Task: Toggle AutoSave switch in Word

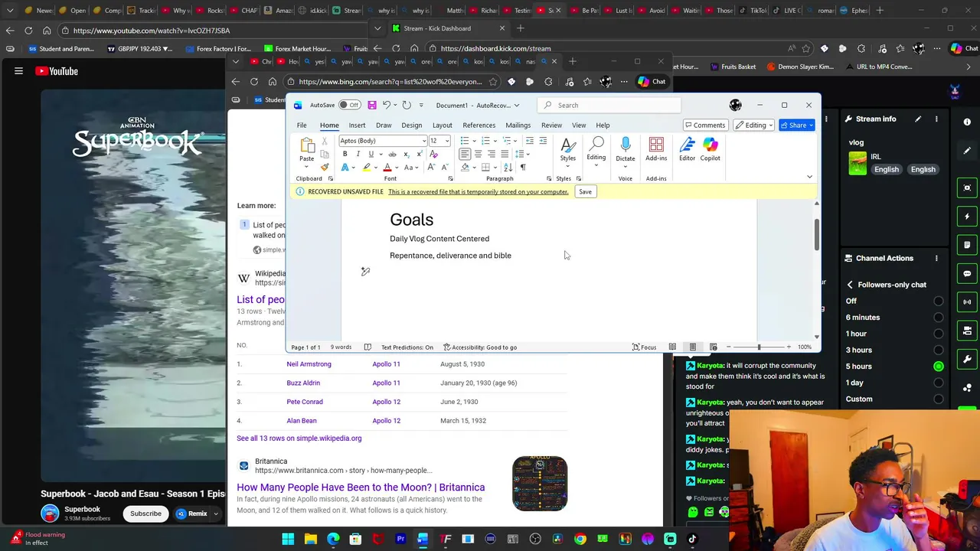Action: (350, 105)
